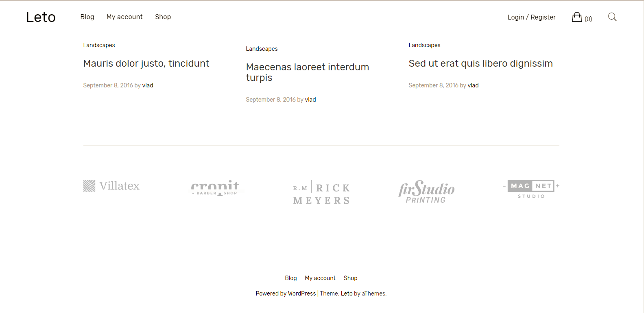The height and width of the screenshot is (313, 644).
Task: Click author vlad under the Mauris post
Action: 148,85
